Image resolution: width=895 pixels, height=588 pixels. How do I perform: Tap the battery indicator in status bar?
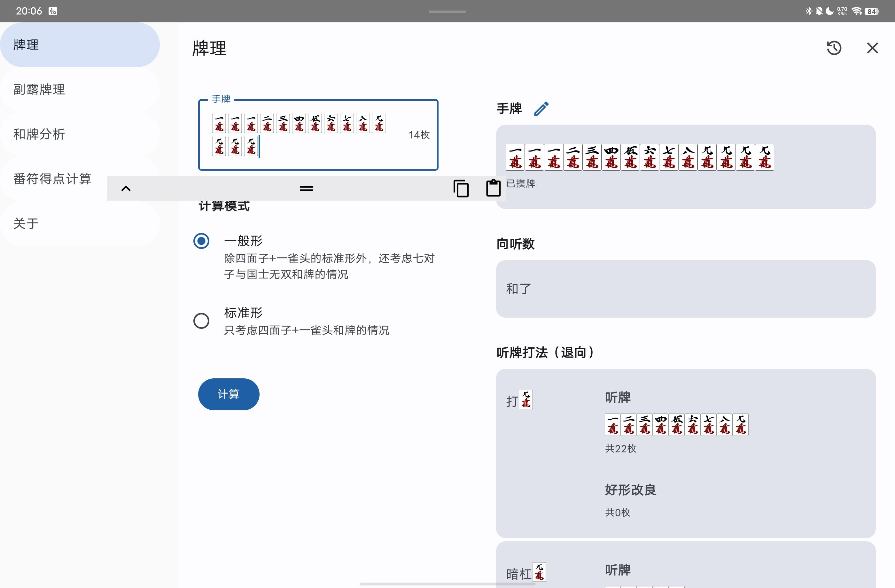point(872,11)
